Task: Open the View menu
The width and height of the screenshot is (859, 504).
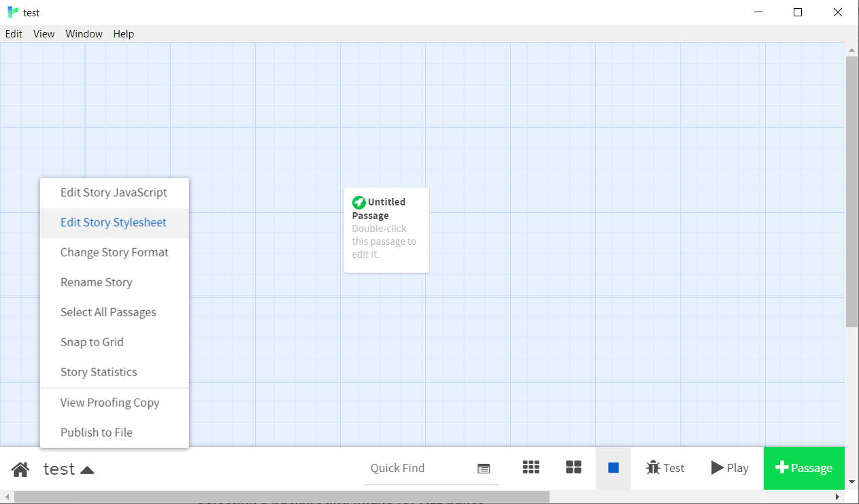Action: [44, 34]
